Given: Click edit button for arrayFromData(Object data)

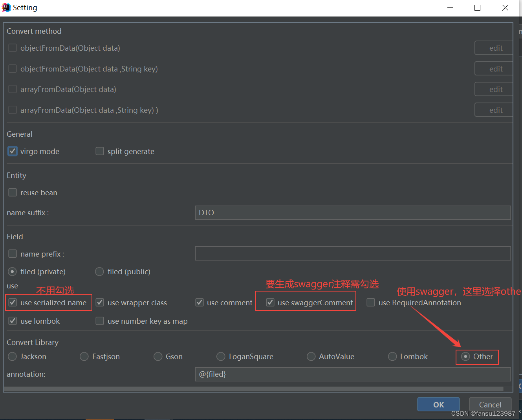Looking at the screenshot, I should 494,89.
